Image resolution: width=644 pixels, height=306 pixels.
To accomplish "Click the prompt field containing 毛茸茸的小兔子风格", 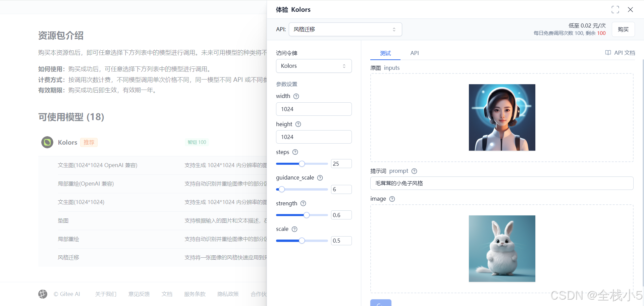I will point(502,183).
